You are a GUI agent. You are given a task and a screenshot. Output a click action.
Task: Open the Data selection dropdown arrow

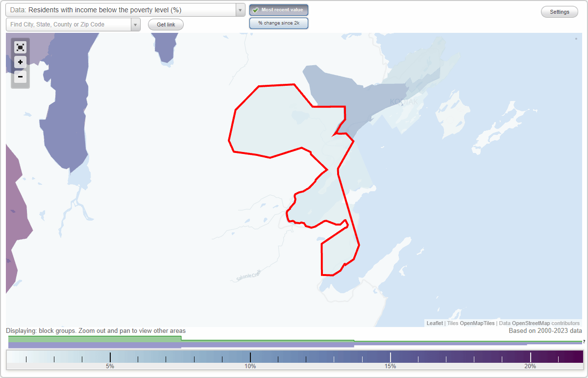pos(240,10)
